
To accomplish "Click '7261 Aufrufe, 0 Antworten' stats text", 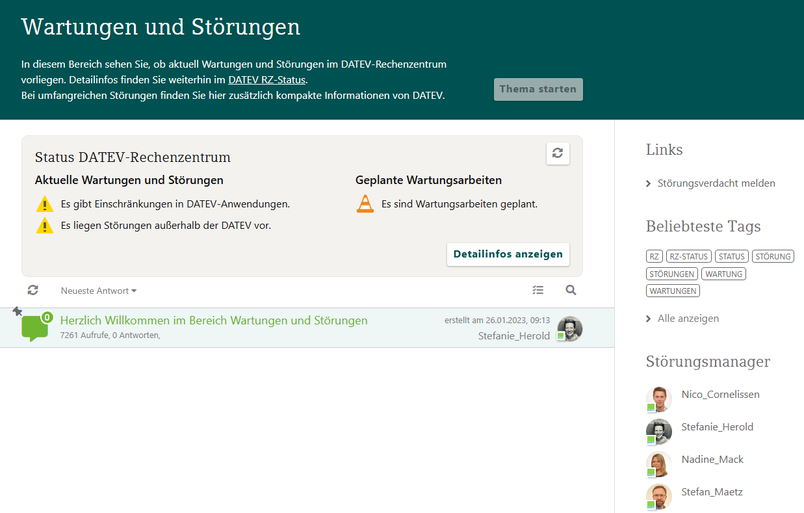I will (x=110, y=335).
